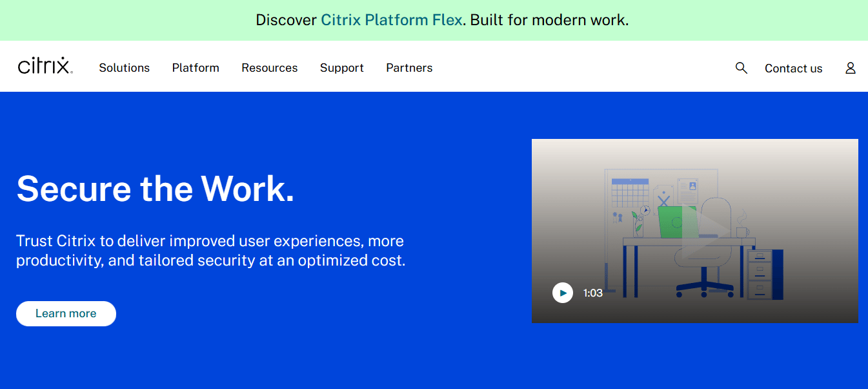The image size is (868, 389).
Task: Open the Partners menu
Action: (409, 68)
